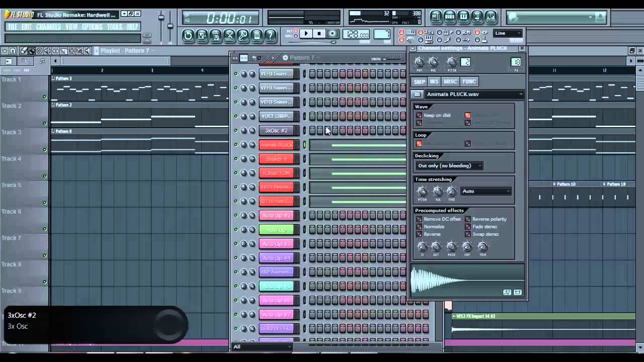The image size is (644, 362).
Task: Enable Reverse checkbox
Action: click(x=419, y=234)
